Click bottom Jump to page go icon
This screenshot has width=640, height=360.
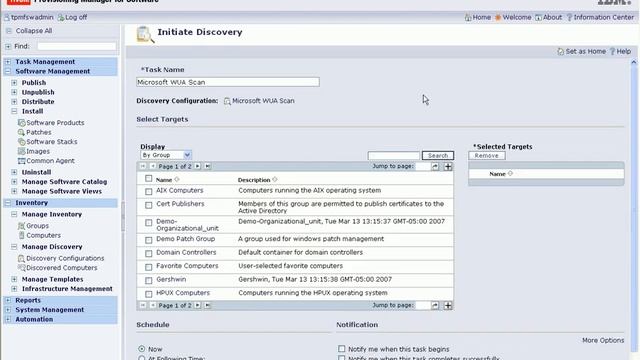pyautogui.click(x=435, y=305)
